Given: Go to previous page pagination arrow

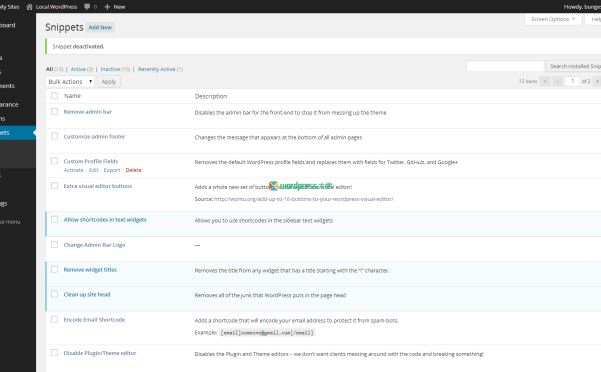Looking at the screenshot, I should point(558,81).
